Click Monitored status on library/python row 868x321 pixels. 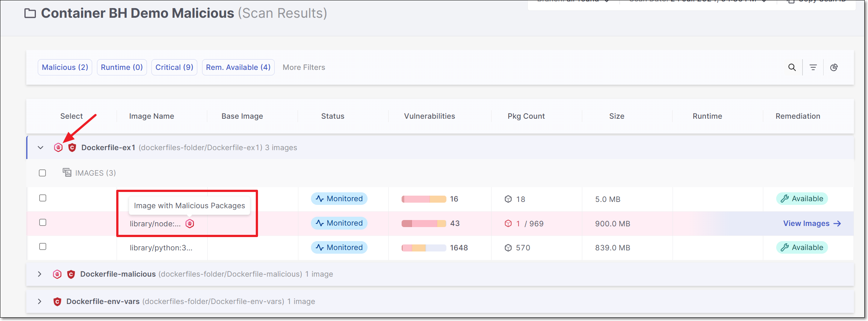point(339,247)
